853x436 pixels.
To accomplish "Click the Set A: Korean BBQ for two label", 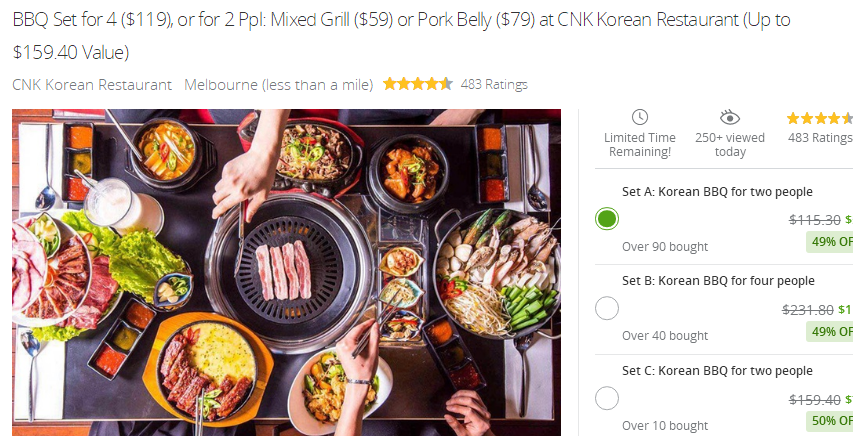I will (x=717, y=192).
